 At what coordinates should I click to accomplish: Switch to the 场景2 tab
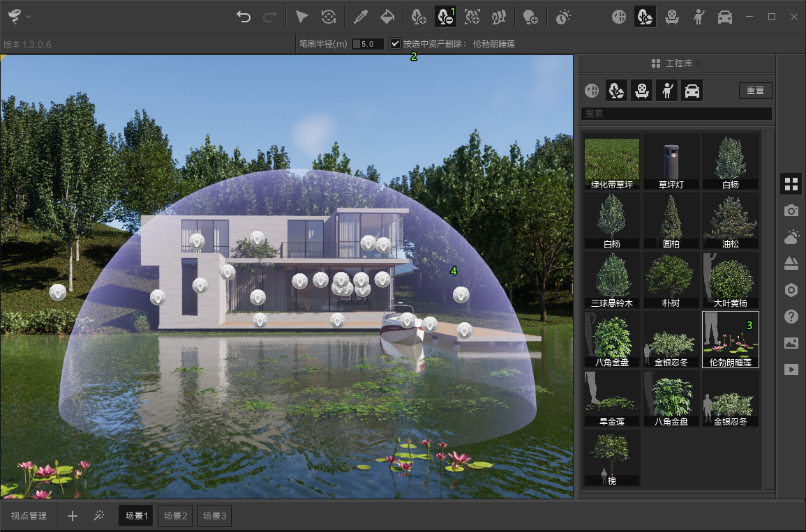click(x=176, y=516)
